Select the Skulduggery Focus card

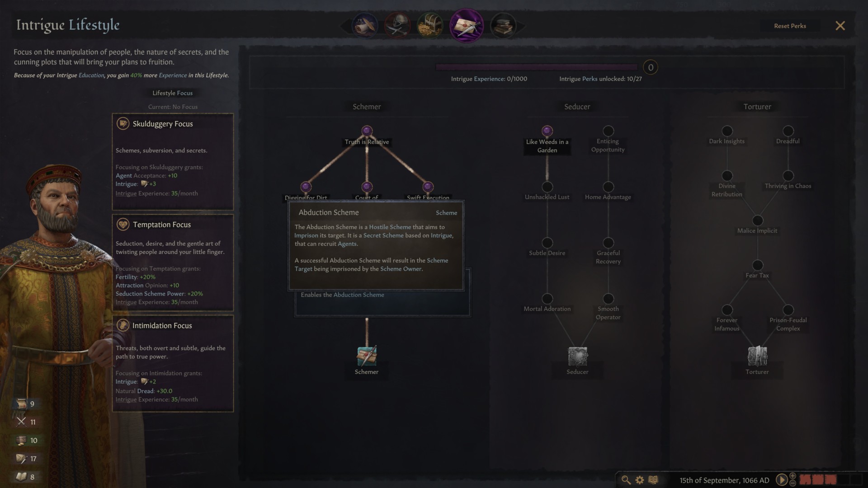point(173,162)
